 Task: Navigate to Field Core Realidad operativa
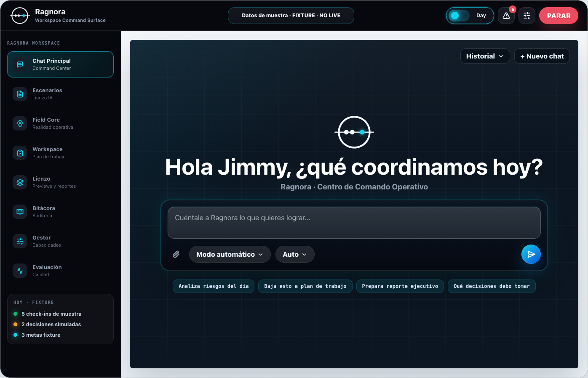pyautogui.click(x=61, y=123)
